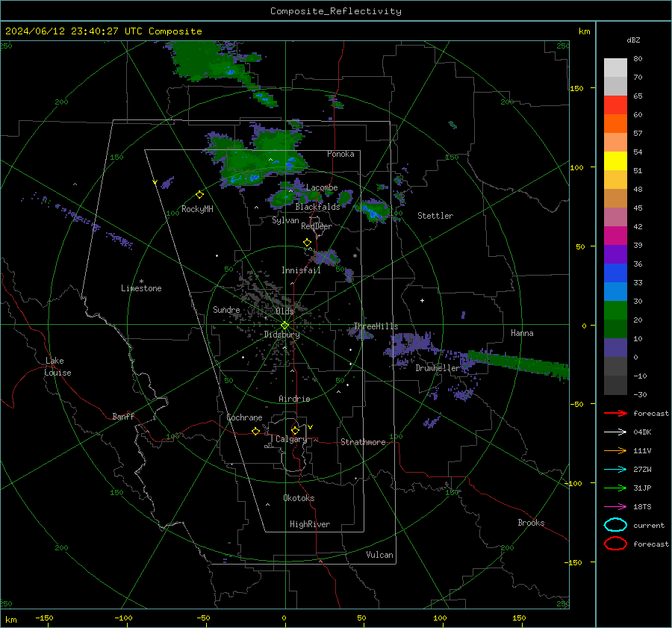Click the 18TS legend label text

click(x=642, y=507)
